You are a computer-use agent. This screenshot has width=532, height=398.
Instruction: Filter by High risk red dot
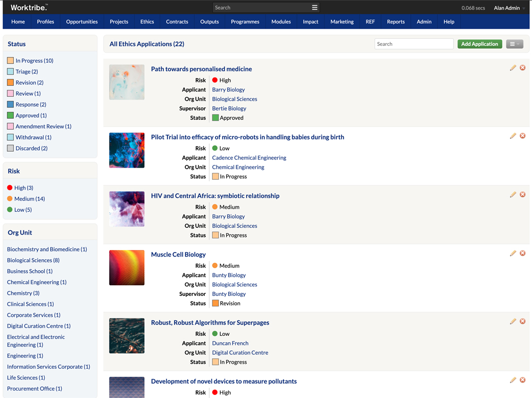click(10, 188)
